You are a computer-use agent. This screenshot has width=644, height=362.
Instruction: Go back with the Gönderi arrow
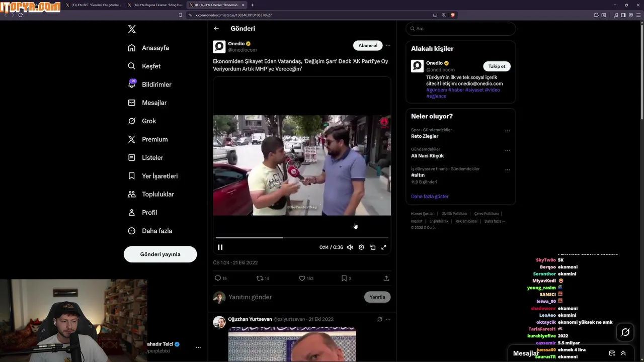(216, 29)
